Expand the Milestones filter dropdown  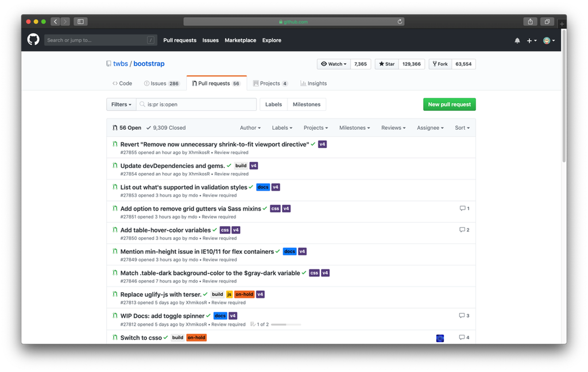click(x=354, y=128)
